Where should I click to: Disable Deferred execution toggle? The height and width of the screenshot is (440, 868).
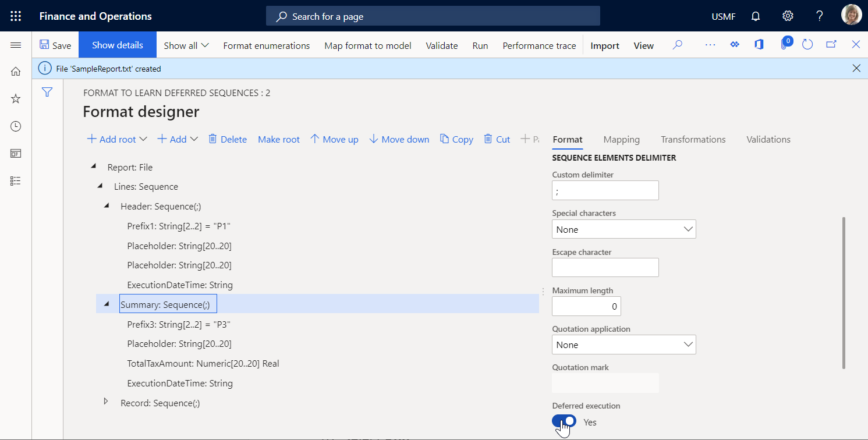pyautogui.click(x=564, y=421)
